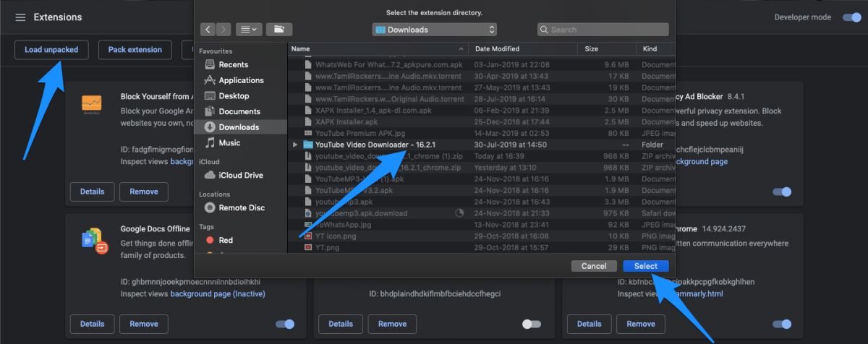Open the view options dropdown in dialog toolbar
The width and height of the screenshot is (868, 344).
(249, 30)
